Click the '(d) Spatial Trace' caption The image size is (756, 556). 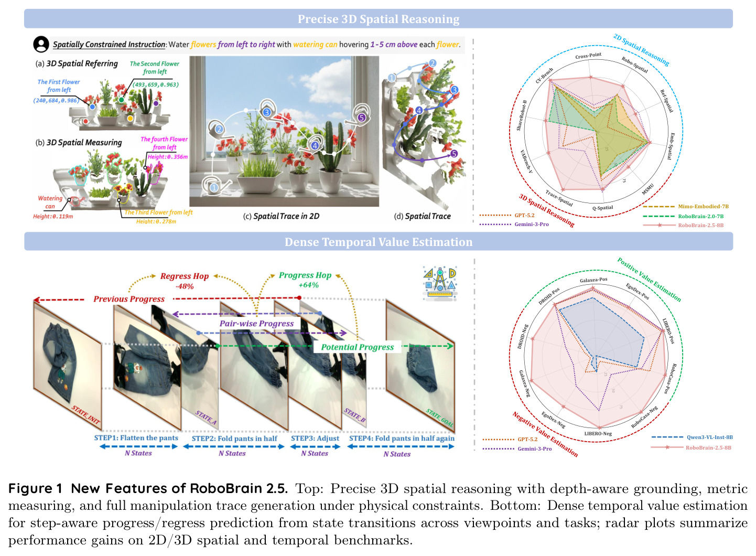[x=422, y=216]
